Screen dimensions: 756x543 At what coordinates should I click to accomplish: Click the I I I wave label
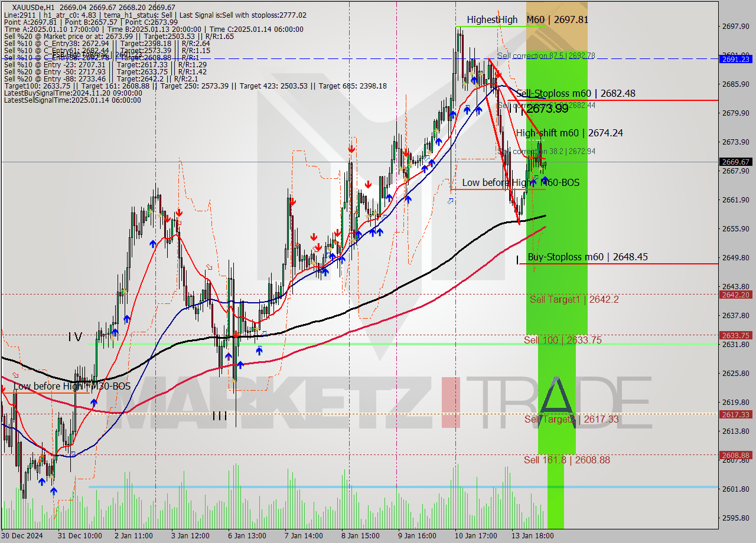[x=220, y=416]
